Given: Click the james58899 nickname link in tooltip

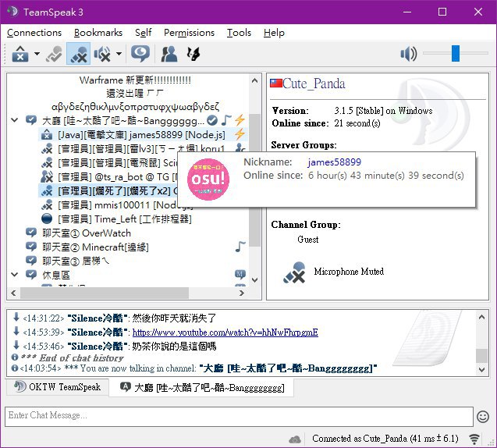Looking at the screenshot, I should [x=334, y=162].
